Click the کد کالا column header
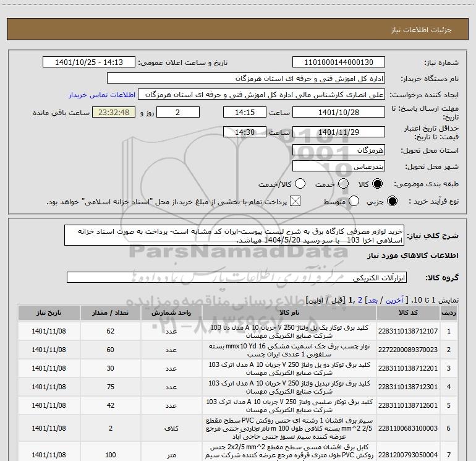The width and height of the screenshot is (476, 461). 408,312
